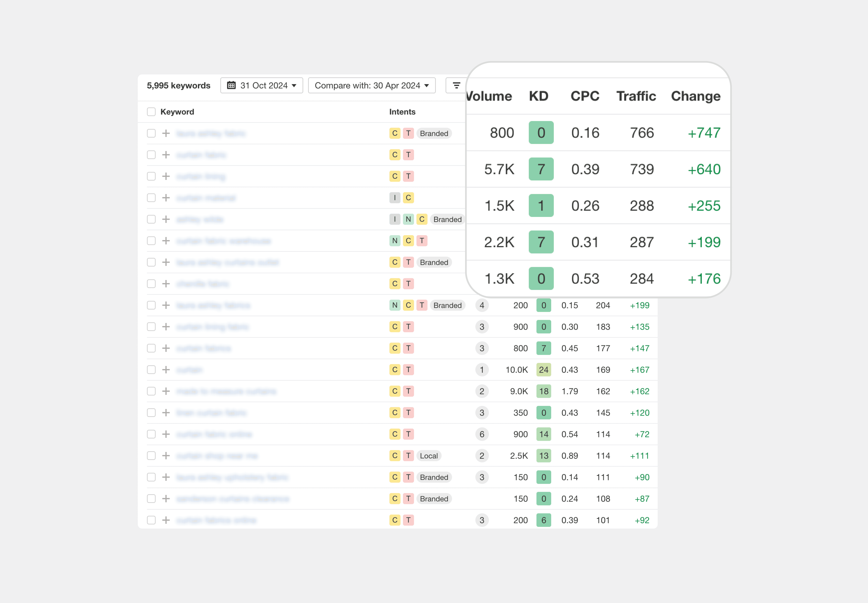The height and width of the screenshot is (603, 868).
Task: Click the plus icon on the traffic 101 row
Action: tap(166, 520)
